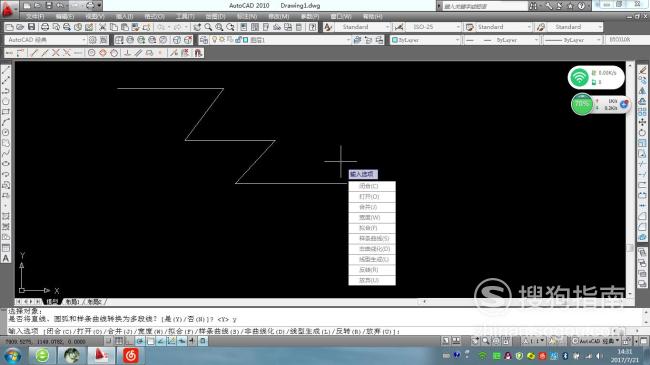Click the Snap to Endpoint osnap icon
650x365 pixels.
[x=34, y=53]
